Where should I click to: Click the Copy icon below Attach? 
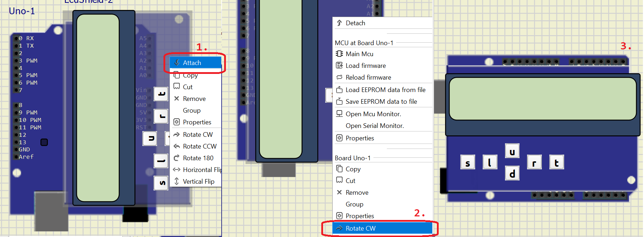tap(177, 75)
